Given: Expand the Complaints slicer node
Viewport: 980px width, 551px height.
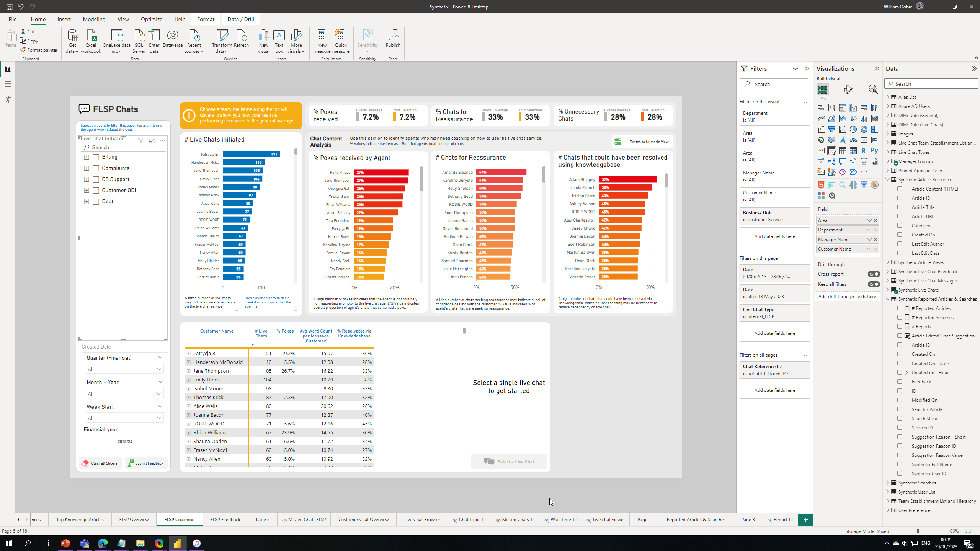Looking at the screenshot, I should pyautogui.click(x=87, y=168).
